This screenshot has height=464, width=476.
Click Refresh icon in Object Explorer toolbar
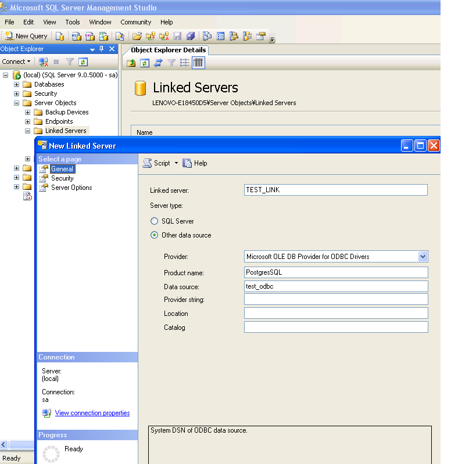click(x=83, y=62)
